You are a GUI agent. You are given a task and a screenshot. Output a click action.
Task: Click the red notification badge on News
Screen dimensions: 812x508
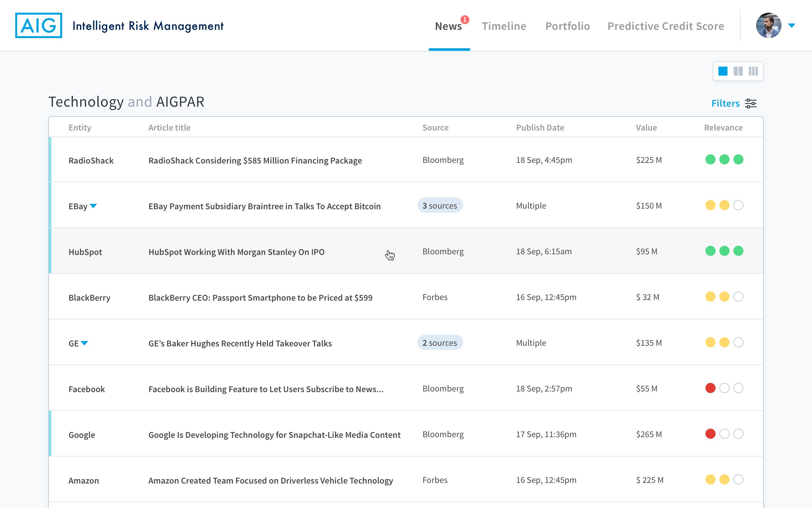(465, 20)
